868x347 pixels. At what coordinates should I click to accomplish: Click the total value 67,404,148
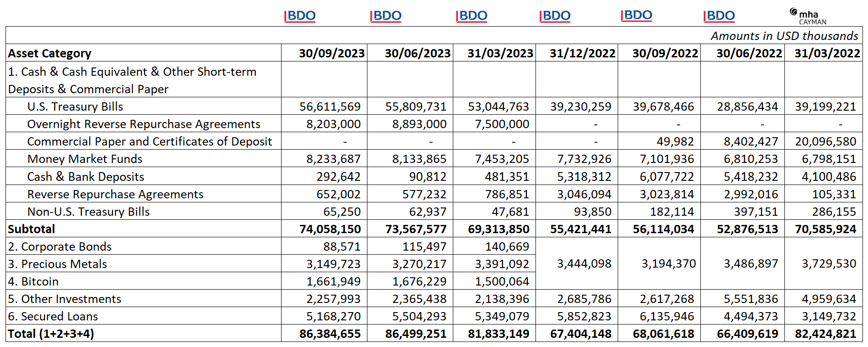(581, 334)
